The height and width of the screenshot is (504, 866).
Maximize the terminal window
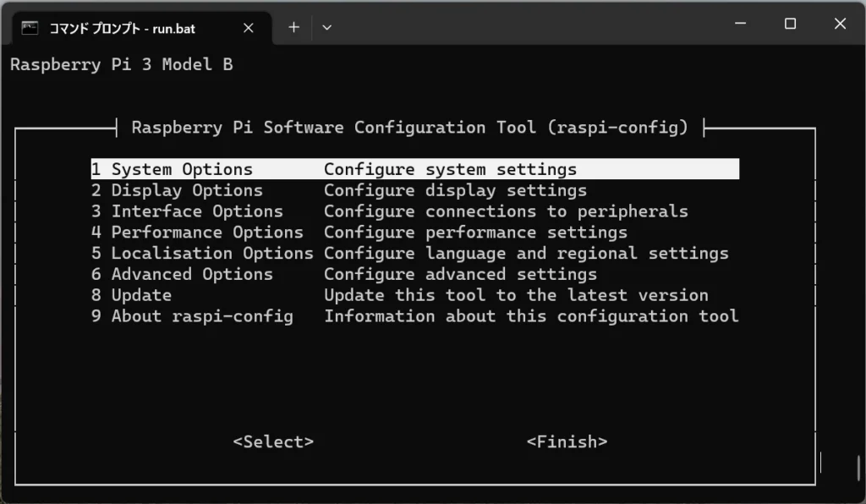790,25
